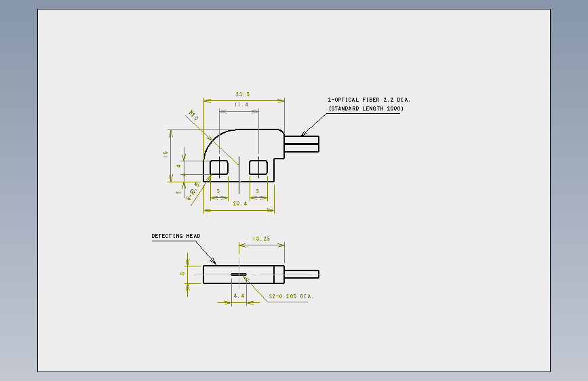Screen dimensions: 588x381
Task: Select the (STANDARD LENGTH 2000) note
Action: pos(366,108)
